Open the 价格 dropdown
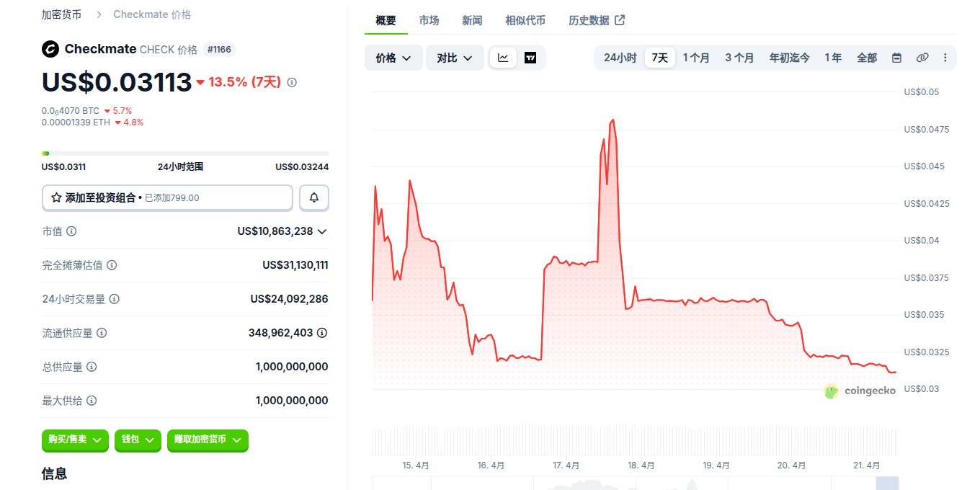Image resolution: width=980 pixels, height=490 pixels. pyautogui.click(x=393, y=58)
